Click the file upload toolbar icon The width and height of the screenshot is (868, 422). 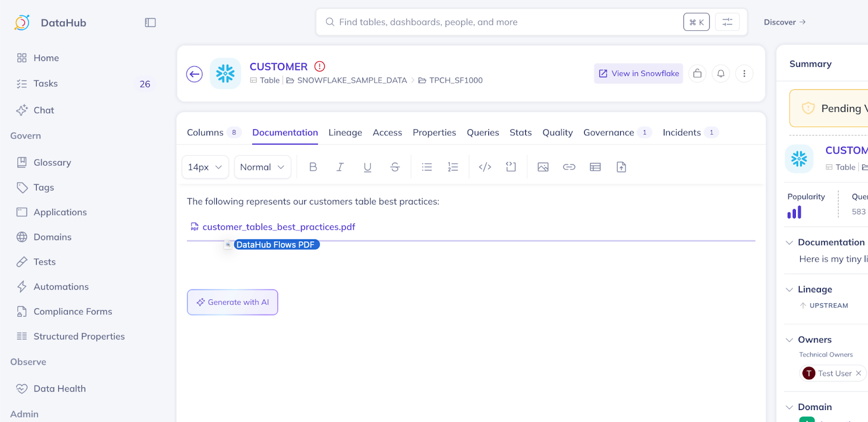click(622, 167)
